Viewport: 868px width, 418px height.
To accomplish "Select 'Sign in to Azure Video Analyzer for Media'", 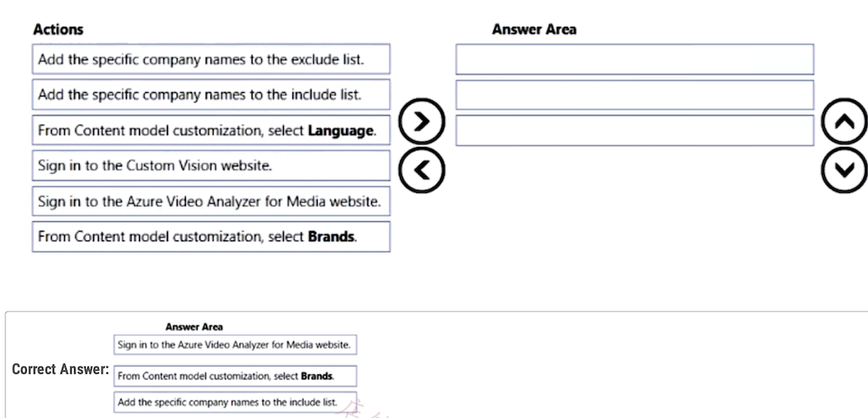I will [x=211, y=201].
